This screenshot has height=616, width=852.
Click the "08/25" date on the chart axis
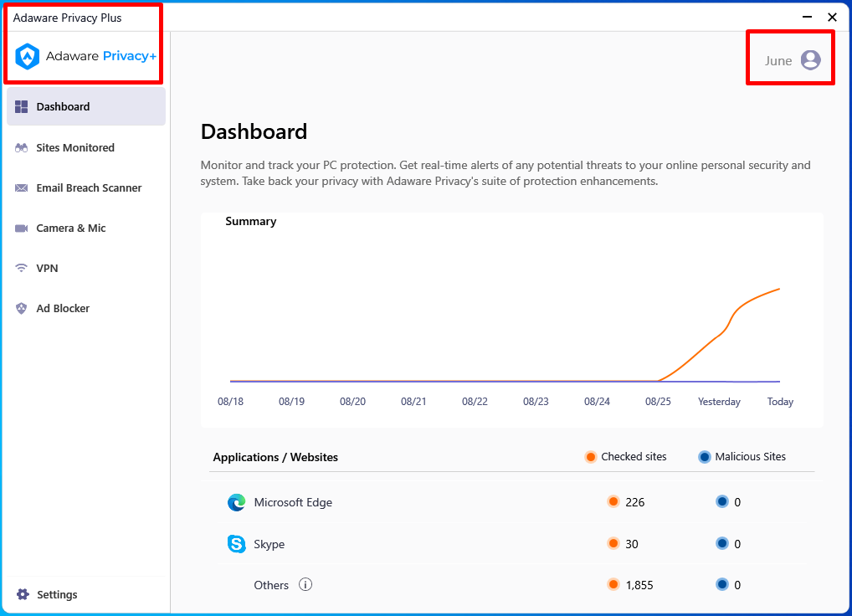(658, 402)
